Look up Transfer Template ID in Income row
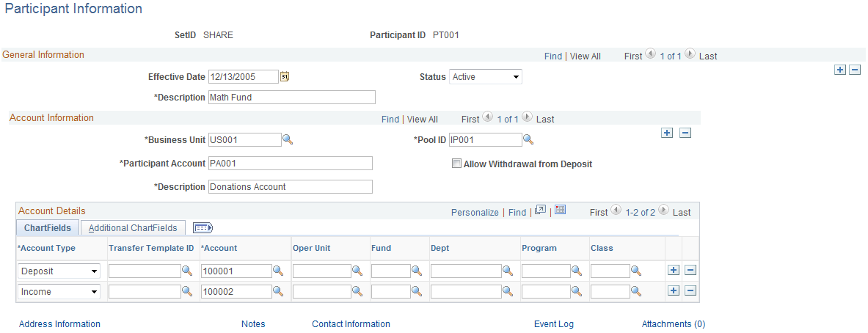This screenshot has width=868, height=333. point(187,292)
